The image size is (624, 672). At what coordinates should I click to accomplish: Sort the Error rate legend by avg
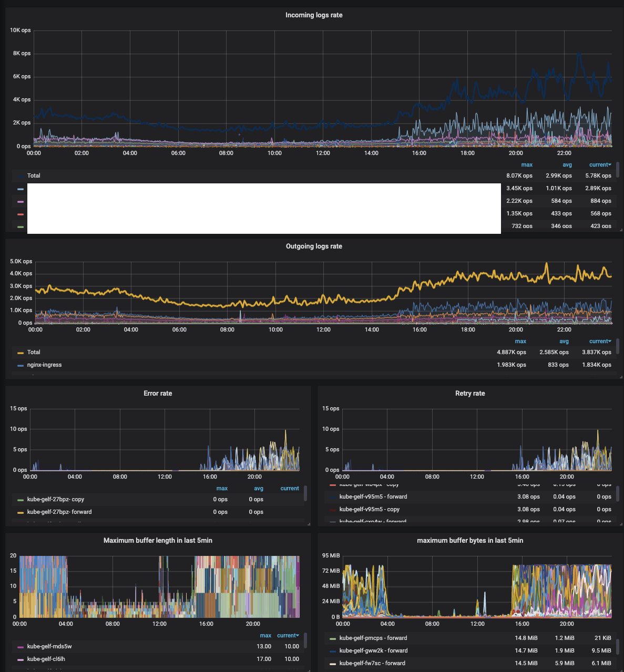(258, 488)
